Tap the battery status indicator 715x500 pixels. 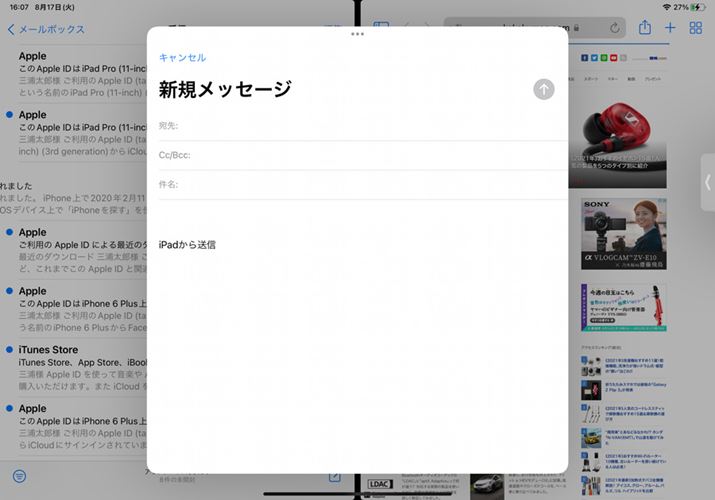point(698,7)
